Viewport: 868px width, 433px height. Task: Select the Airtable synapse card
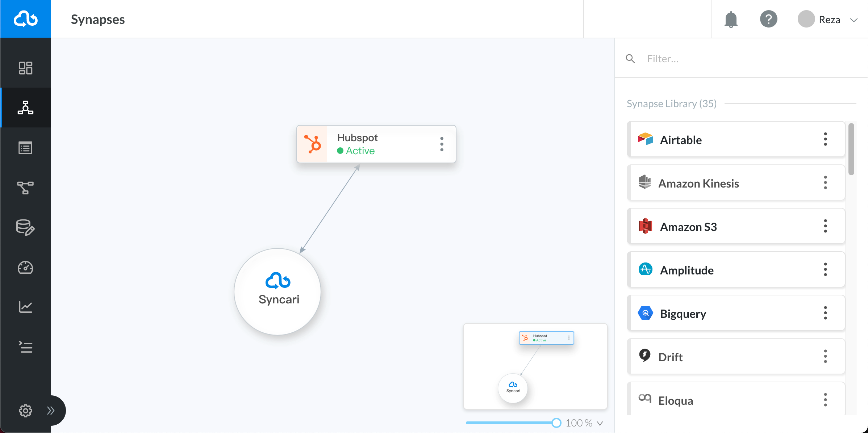pos(736,140)
